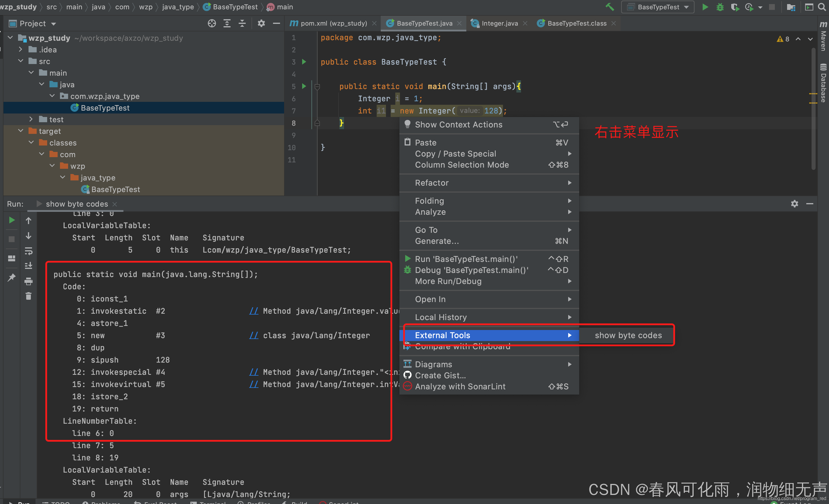Click the Search Everywhere magnifier icon

[822, 7]
